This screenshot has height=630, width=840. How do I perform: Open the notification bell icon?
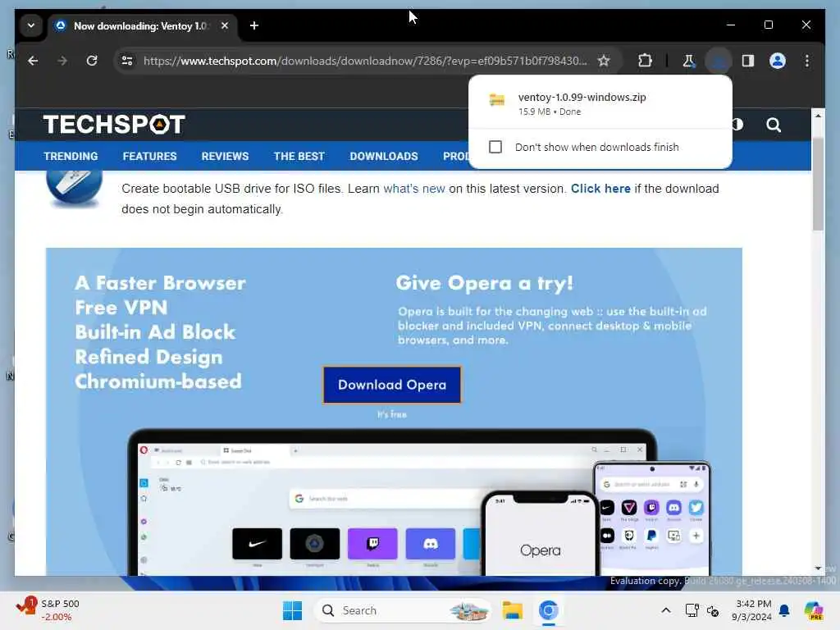pos(784,610)
